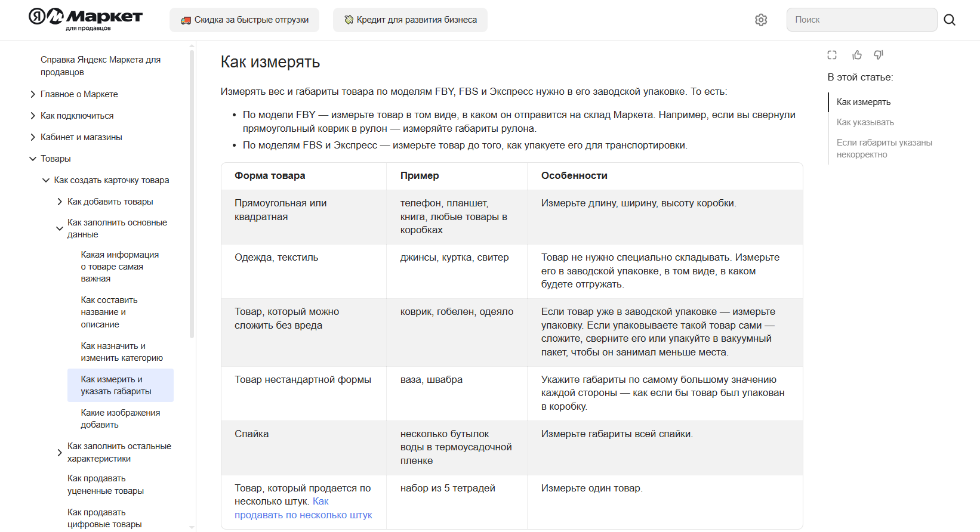Click the search magnifier icon
Screen dimensions: 980x532
[950, 20]
